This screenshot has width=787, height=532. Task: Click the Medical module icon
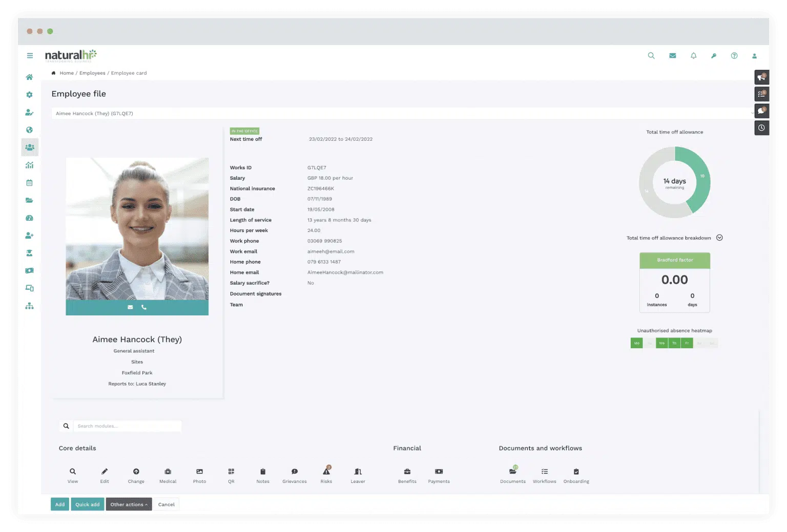coord(168,472)
